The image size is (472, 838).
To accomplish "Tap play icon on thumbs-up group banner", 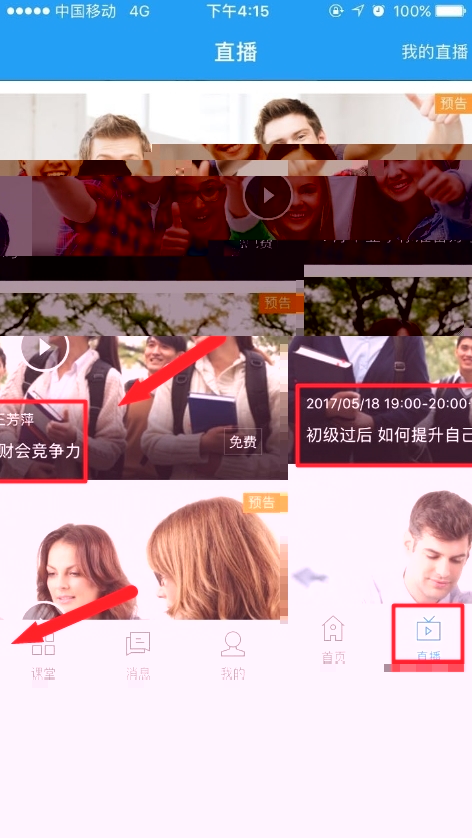I will [268, 196].
